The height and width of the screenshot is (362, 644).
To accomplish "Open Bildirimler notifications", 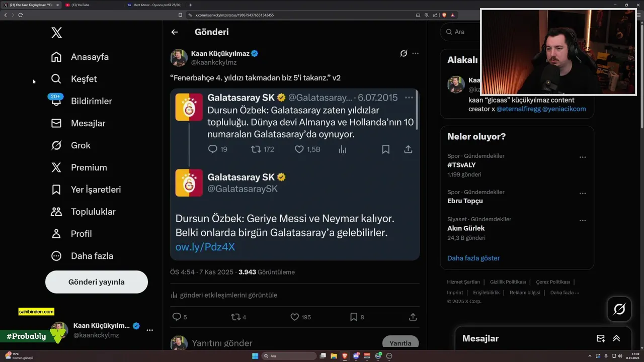I will tap(81, 101).
